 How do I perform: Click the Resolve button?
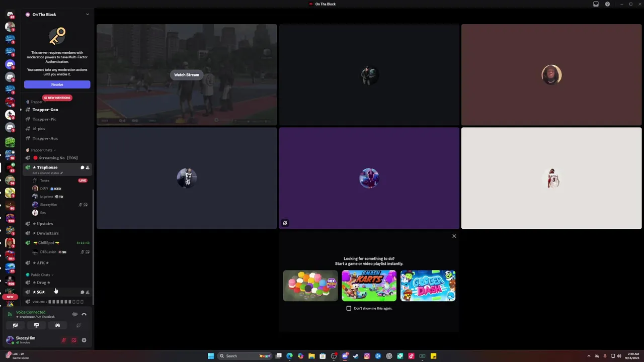57,84
